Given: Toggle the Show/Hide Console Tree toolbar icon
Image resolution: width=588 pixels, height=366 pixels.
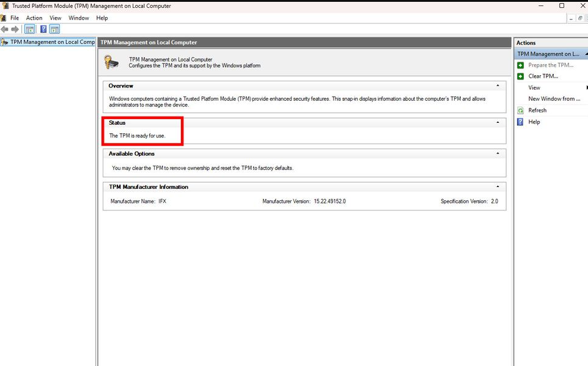Looking at the screenshot, I should tap(29, 29).
